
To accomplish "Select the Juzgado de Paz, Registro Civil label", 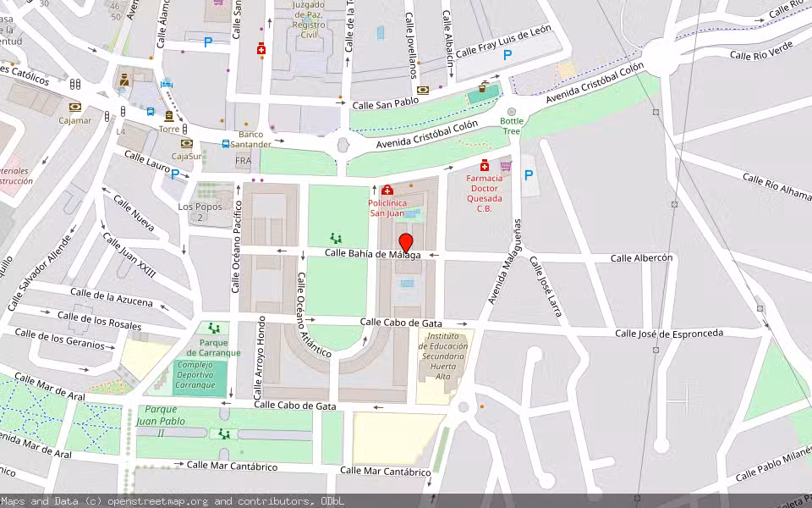I will (x=310, y=19).
